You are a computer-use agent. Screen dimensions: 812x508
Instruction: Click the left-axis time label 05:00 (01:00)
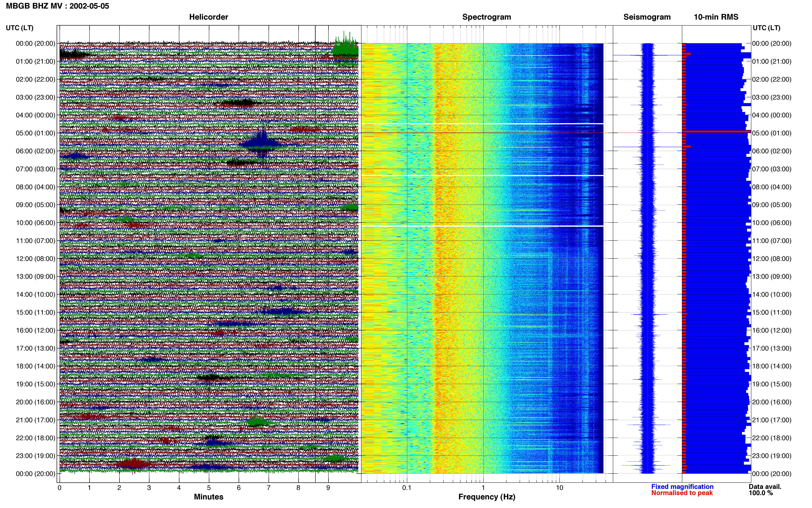point(36,133)
